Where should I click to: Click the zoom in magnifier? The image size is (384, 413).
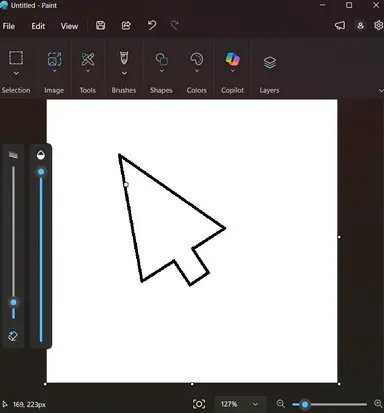pyautogui.click(x=378, y=404)
